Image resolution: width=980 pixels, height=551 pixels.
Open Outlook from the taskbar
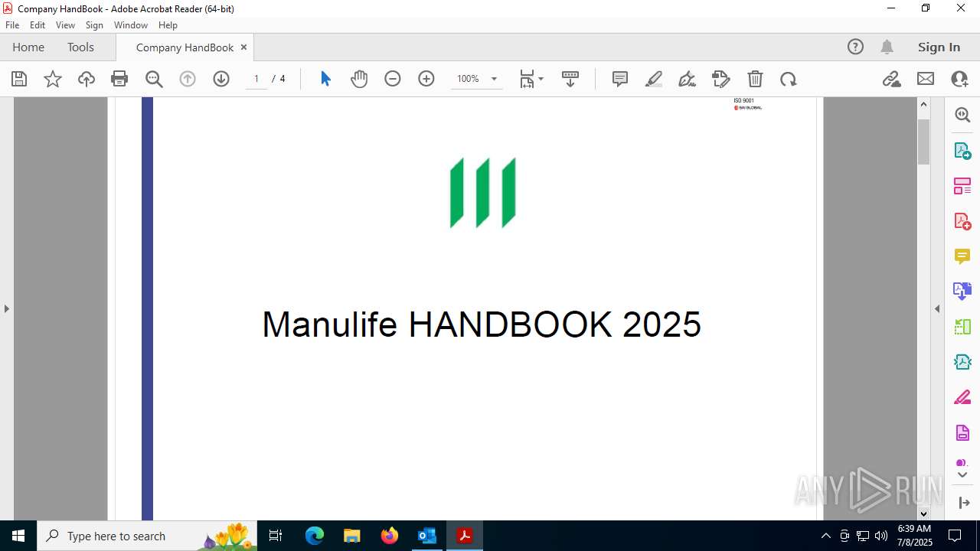[x=426, y=536]
